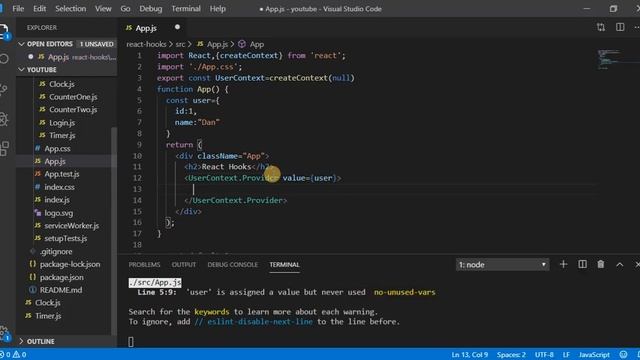Image resolution: width=640 pixels, height=360 pixels.
Task: Open CounterOne.js in the explorer
Action: pos(73,97)
